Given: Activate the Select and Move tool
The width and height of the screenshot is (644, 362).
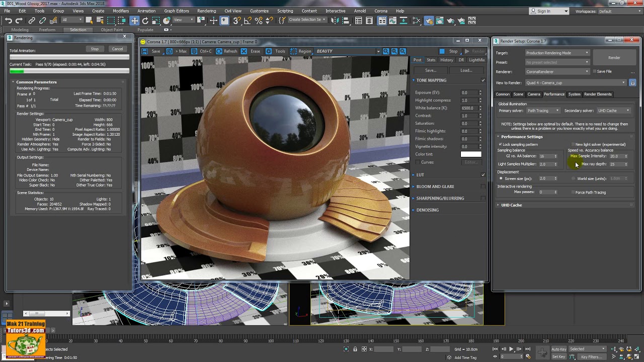Looking at the screenshot, I should click(134, 21).
